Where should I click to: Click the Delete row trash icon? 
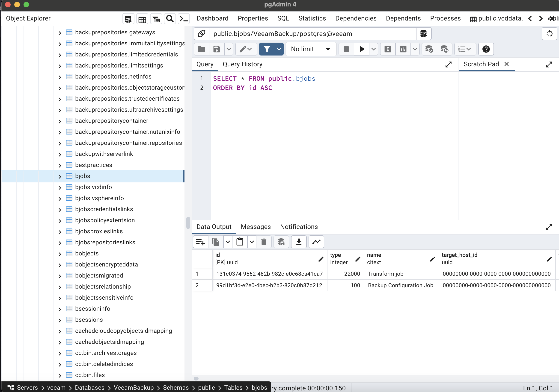[264, 242]
